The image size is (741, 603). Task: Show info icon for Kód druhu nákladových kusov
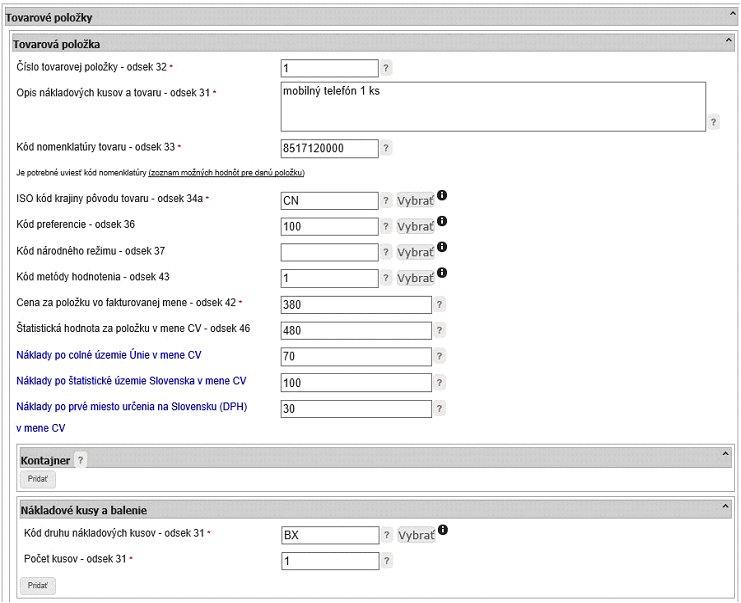point(443,530)
